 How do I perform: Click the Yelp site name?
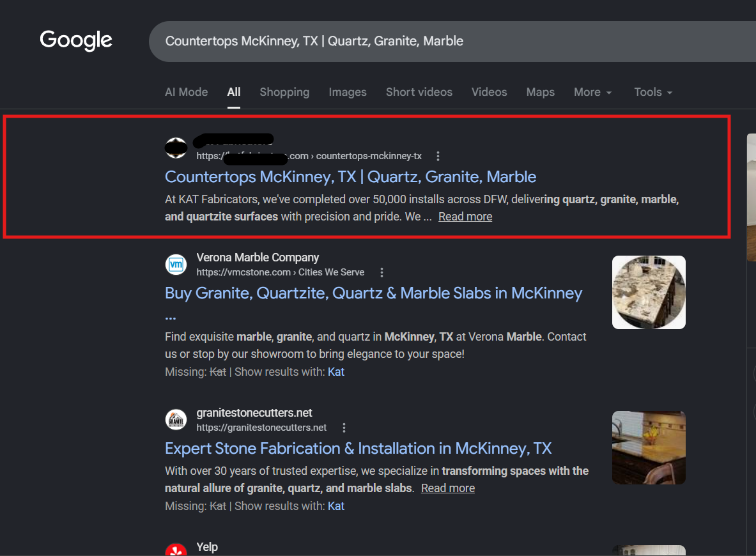(207, 547)
